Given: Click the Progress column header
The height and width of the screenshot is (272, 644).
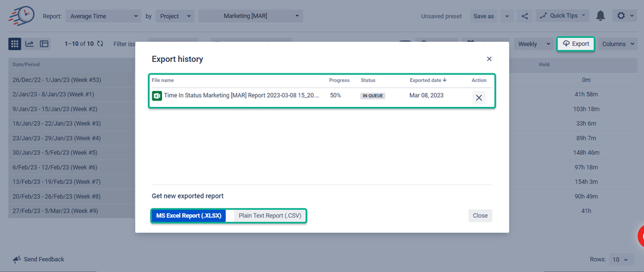Looking at the screenshot, I should pyautogui.click(x=339, y=81).
